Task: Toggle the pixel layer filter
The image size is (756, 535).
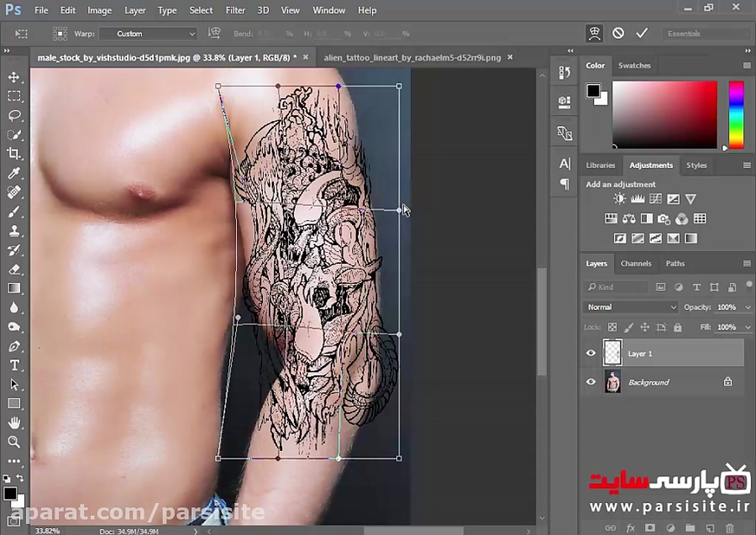Action: pyautogui.click(x=660, y=286)
